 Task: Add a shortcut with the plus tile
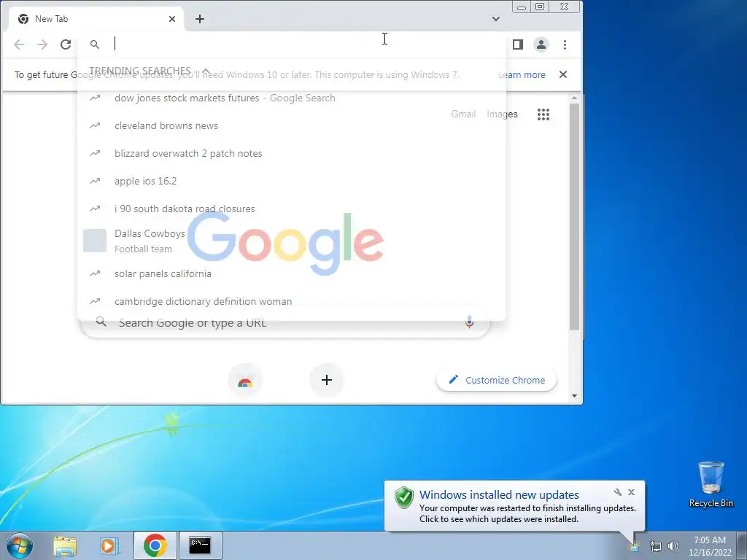click(327, 380)
